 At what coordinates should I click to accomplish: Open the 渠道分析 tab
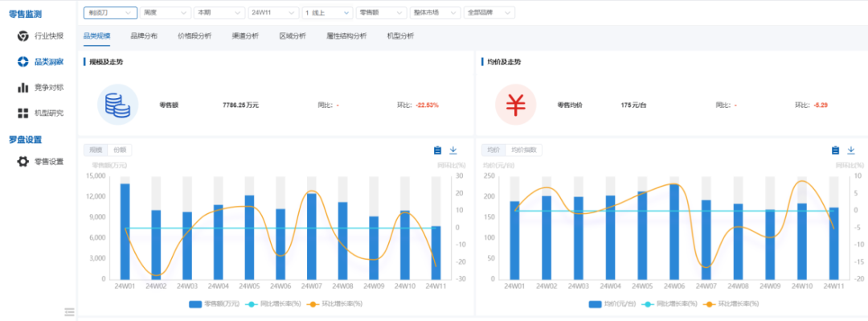point(245,36)
